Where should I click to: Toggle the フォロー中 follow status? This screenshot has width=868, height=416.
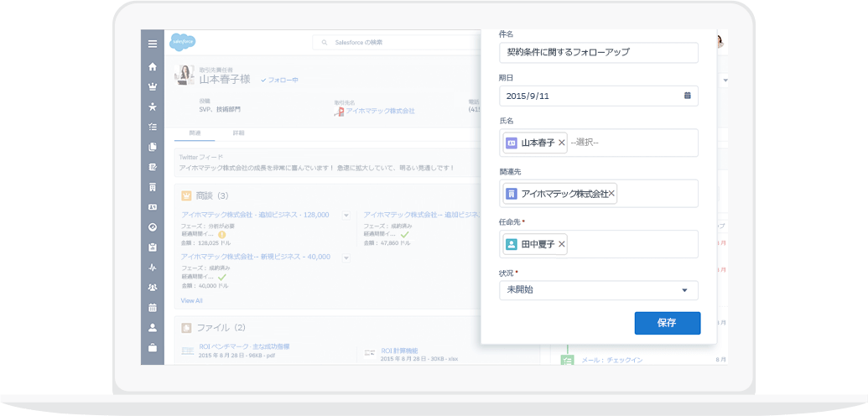[279, 80]
